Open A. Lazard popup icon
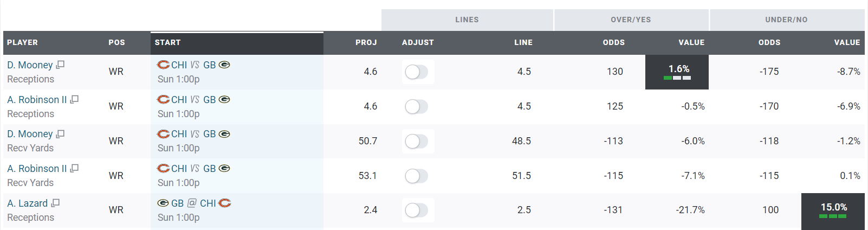This screenshot has height=230, width=868. click(x=55, y=203)
